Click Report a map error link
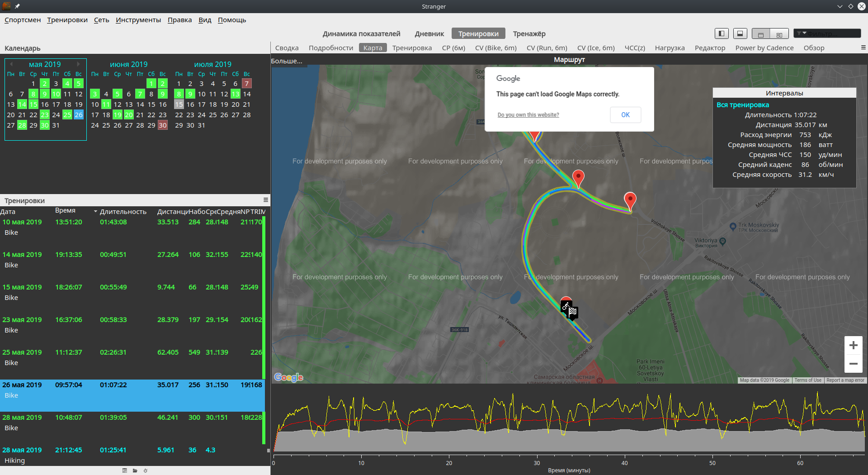This screenshot has height=475, width=868. pyautogui.click(x=845, y=380)
